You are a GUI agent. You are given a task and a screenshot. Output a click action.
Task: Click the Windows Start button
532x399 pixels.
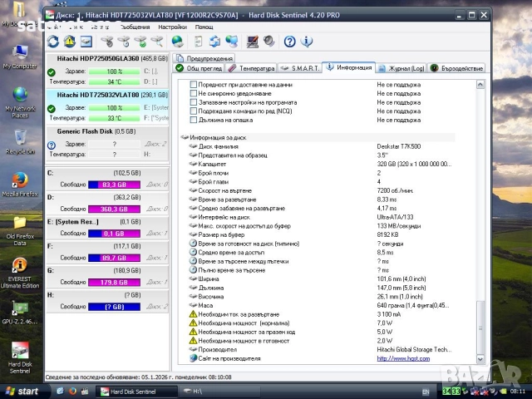click(x=22, y=391)
